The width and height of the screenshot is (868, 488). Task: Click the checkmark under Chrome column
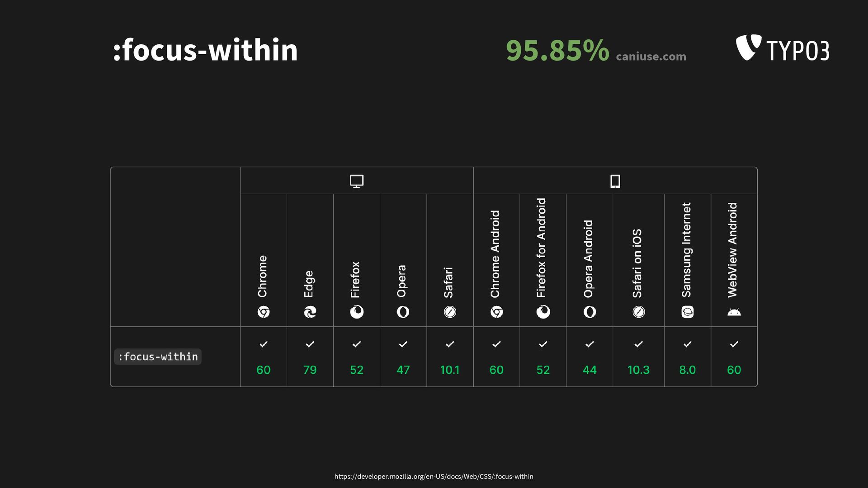(264, 344)
